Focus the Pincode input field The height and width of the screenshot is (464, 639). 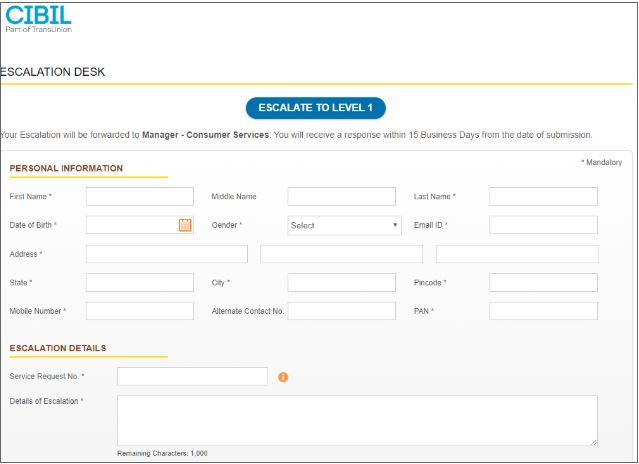tap(543, 282)
